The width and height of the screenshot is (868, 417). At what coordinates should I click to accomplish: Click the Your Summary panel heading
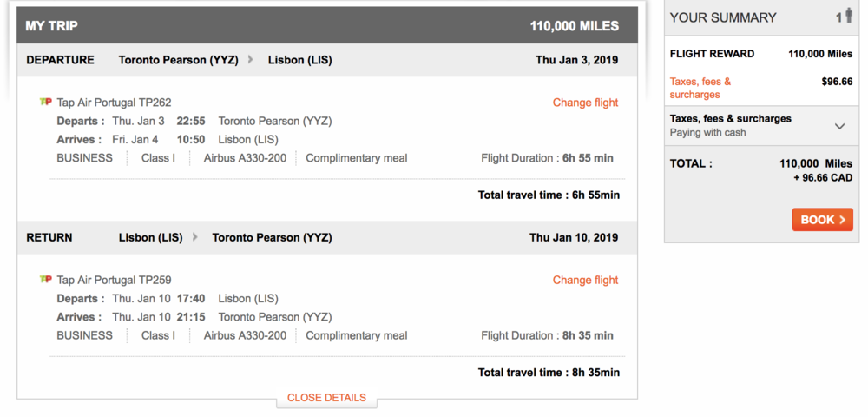coord(723,17)
